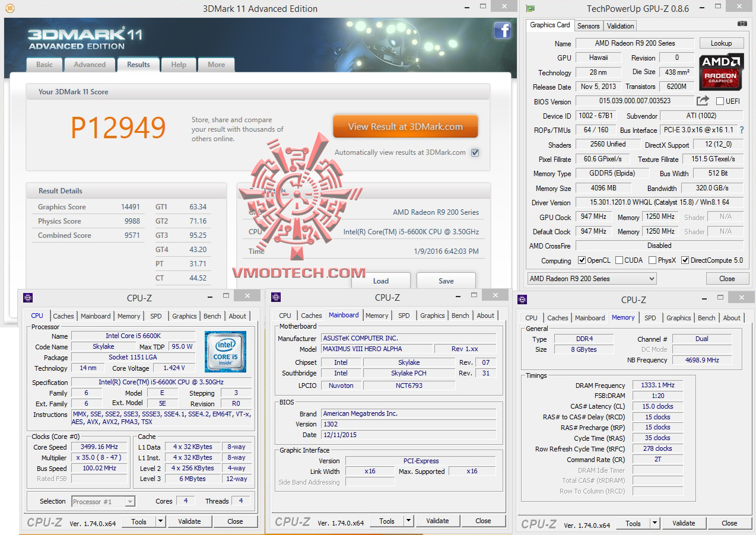Open the Help tab in 3DMark 11
Screen dimensions: 756x535
click(179, 65)
